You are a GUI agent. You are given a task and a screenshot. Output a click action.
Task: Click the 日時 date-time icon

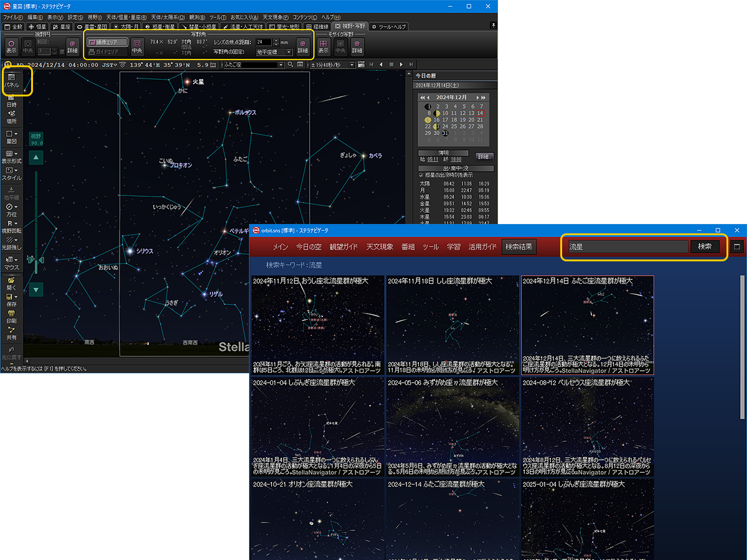(x=11, y=101)
